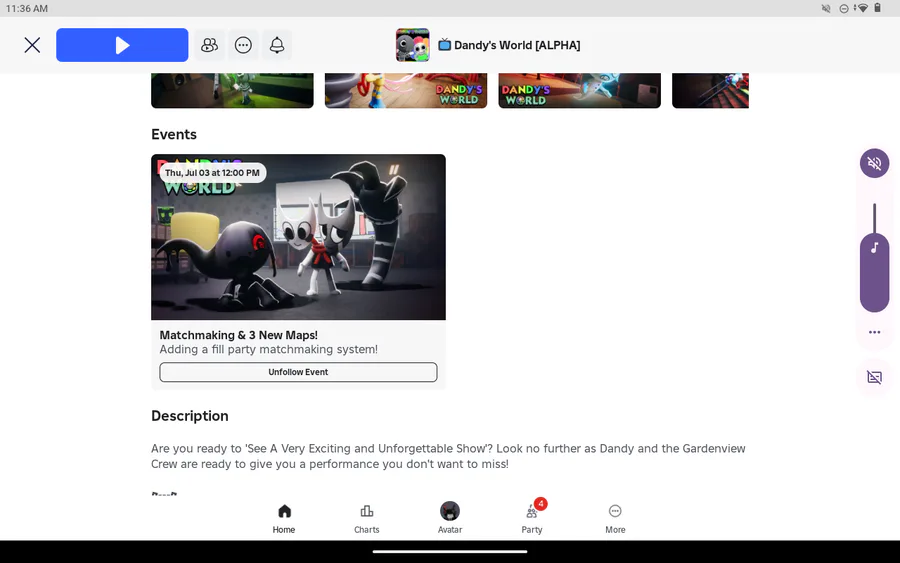This screenshot has width=900, height=563.
Task: Open the third screenshot with the red stage
Action: pyautogui.click(x=580, y=90)
